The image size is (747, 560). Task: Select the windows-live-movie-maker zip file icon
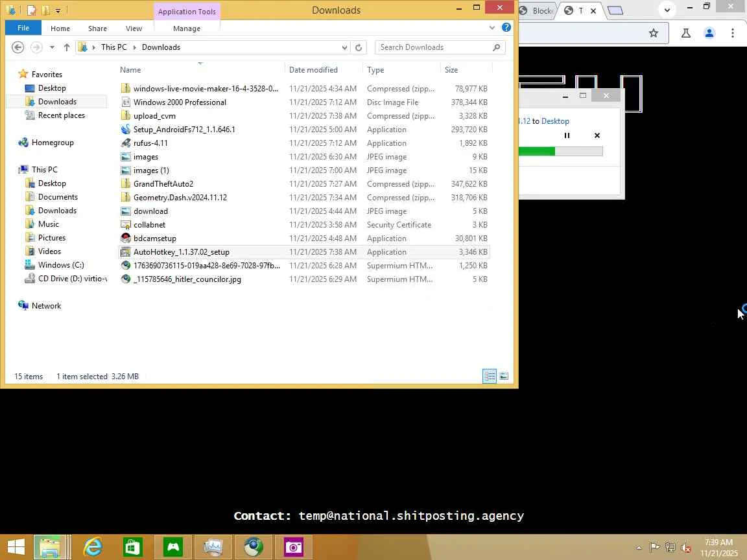(x=126, y=89)
